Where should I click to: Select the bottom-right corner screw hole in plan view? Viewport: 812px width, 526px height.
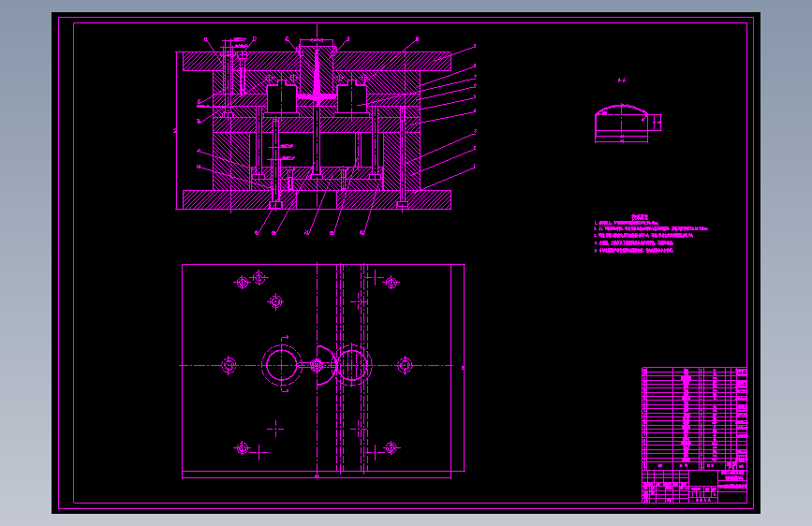391,447
